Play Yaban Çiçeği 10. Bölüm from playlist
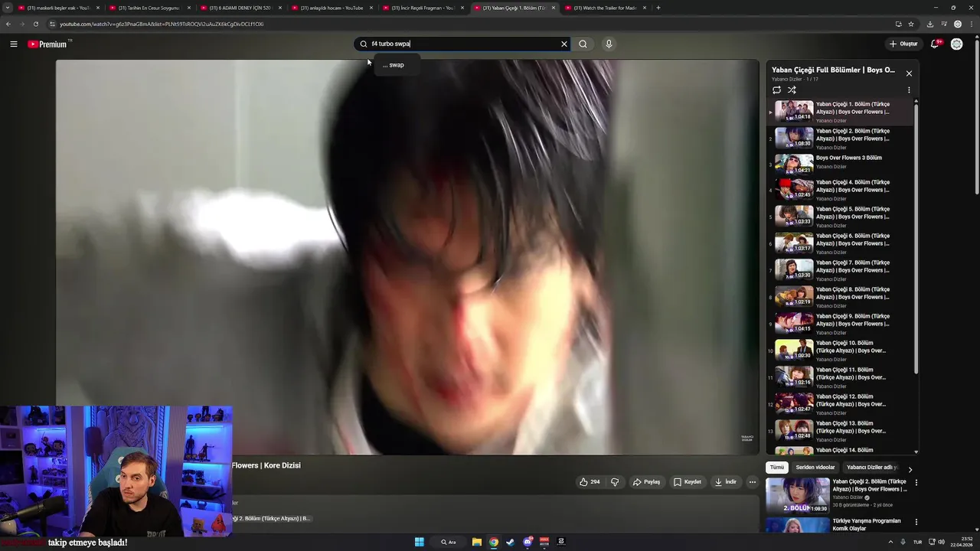The image size is (980, 551). tap(840, 350)
